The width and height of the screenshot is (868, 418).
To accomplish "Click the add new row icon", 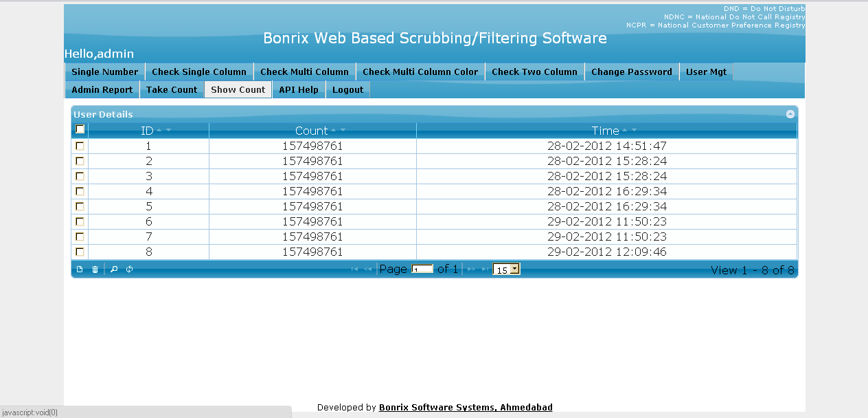I will pyautogui.click(x=80, y=269).
